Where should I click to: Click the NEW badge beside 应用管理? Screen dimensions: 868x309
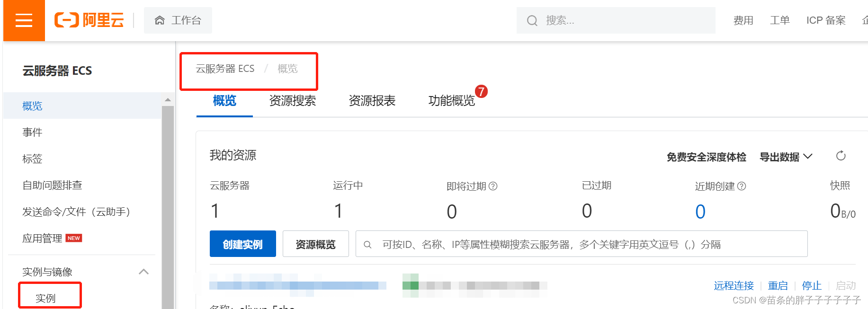(x=74, y=238)
